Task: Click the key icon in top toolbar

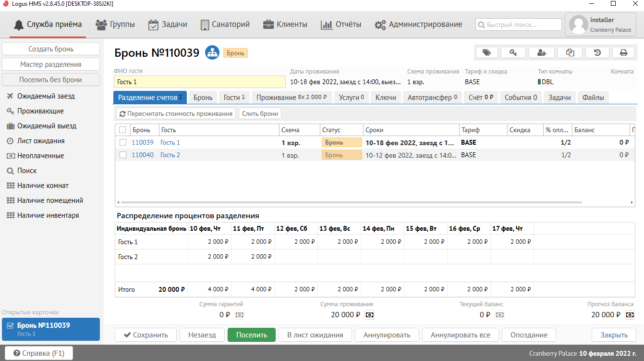Action: click(513, 52)
